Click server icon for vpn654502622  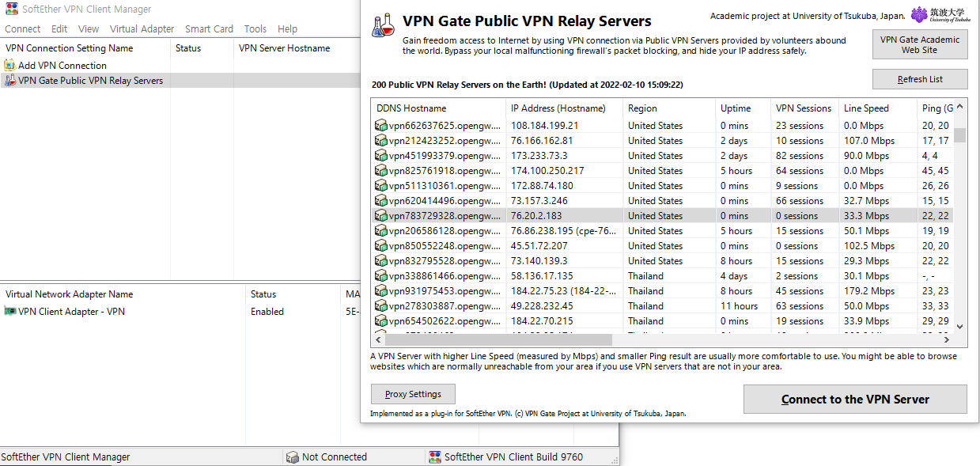point(381,321)
